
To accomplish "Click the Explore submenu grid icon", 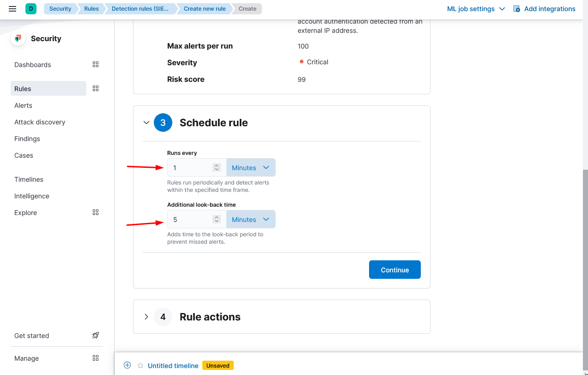I will tap(96, 213).
